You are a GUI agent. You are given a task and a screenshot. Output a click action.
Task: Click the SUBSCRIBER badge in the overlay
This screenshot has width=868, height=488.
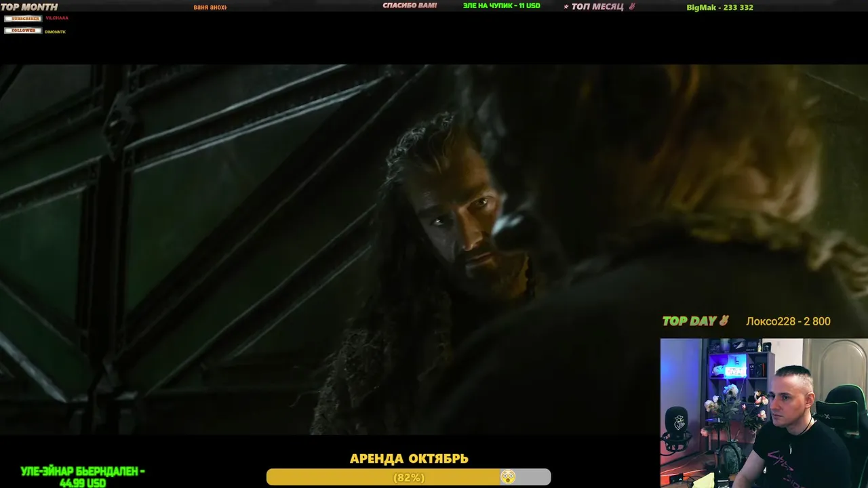(x=23, y=18)
